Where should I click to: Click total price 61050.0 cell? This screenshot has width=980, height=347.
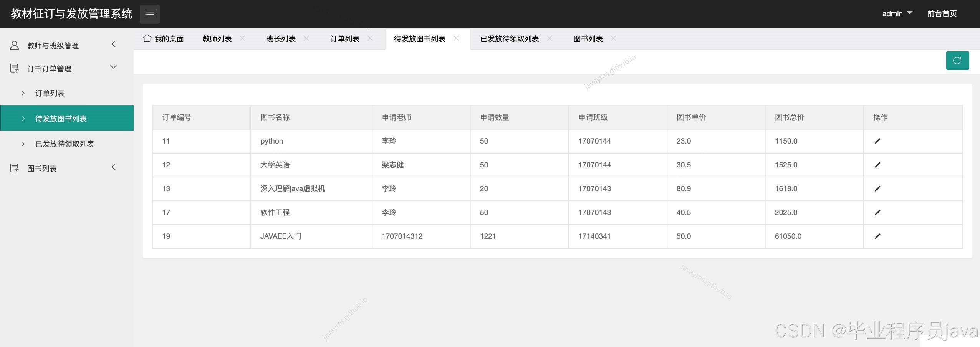click(x=814, y=236)
